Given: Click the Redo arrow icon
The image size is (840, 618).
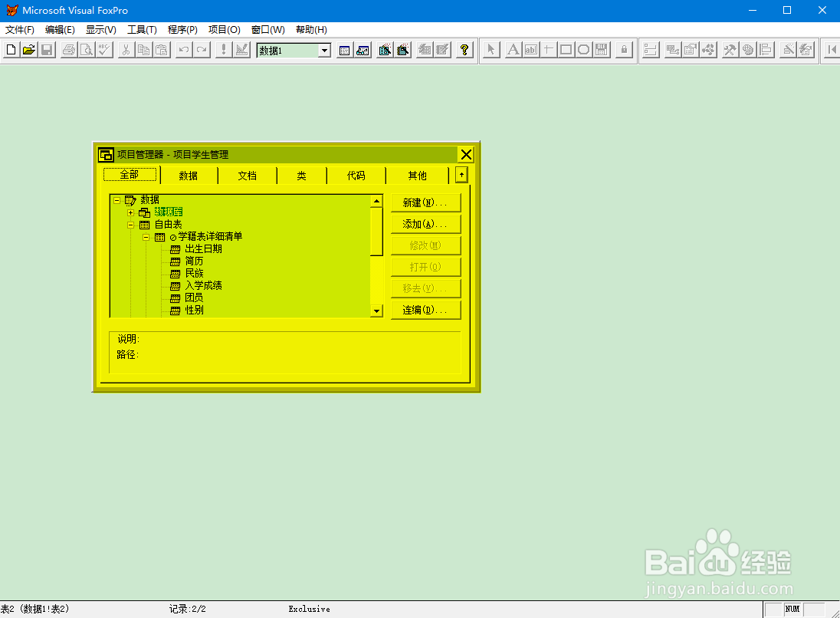Looking at the screenshot, I should click(202, 51).
